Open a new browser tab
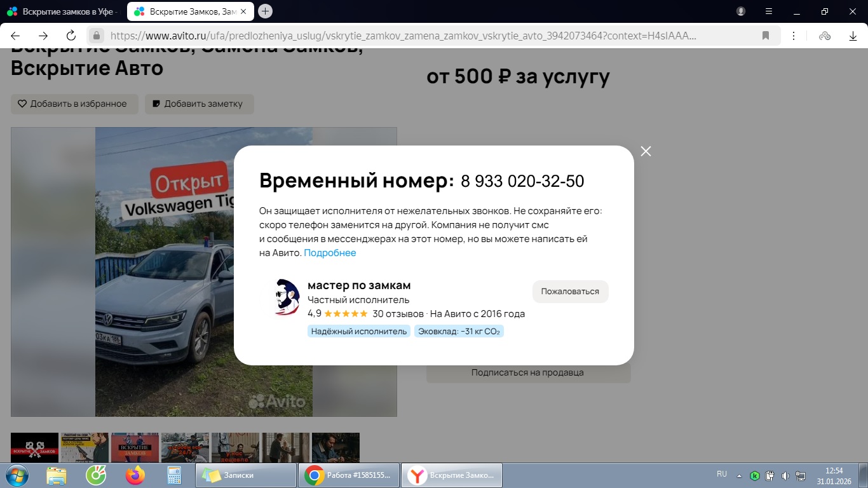This screenshot has height=488, width=868. (x=266, y=11)
